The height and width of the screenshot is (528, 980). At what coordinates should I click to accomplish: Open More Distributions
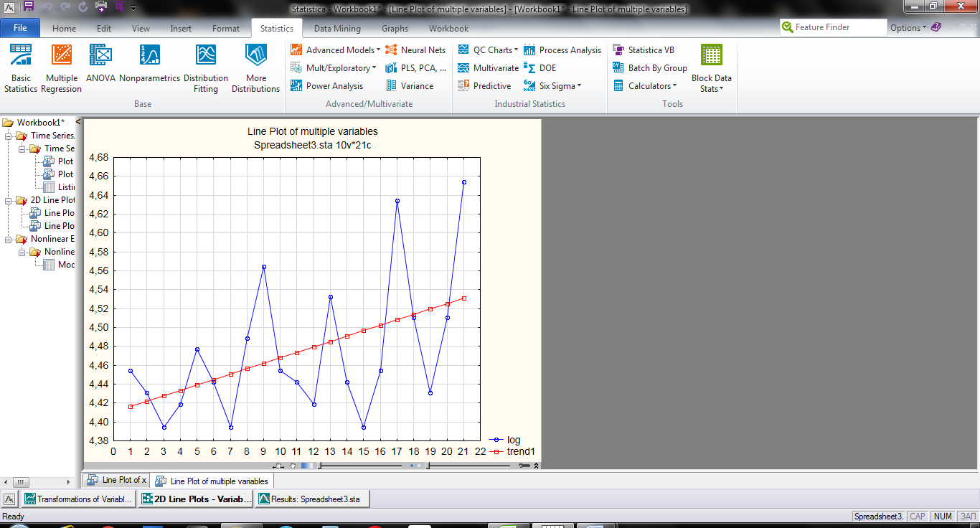(x=255, y=68)
